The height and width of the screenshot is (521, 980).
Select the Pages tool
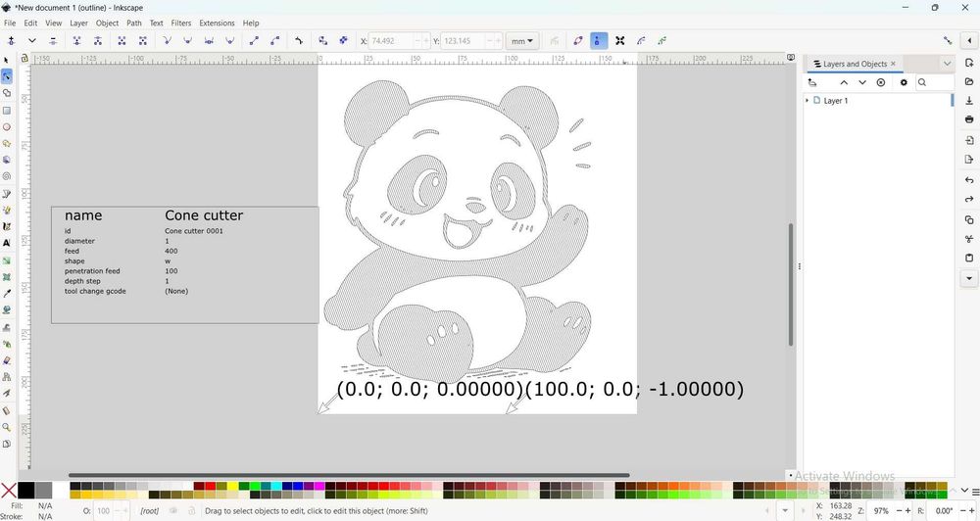[6, 445]
